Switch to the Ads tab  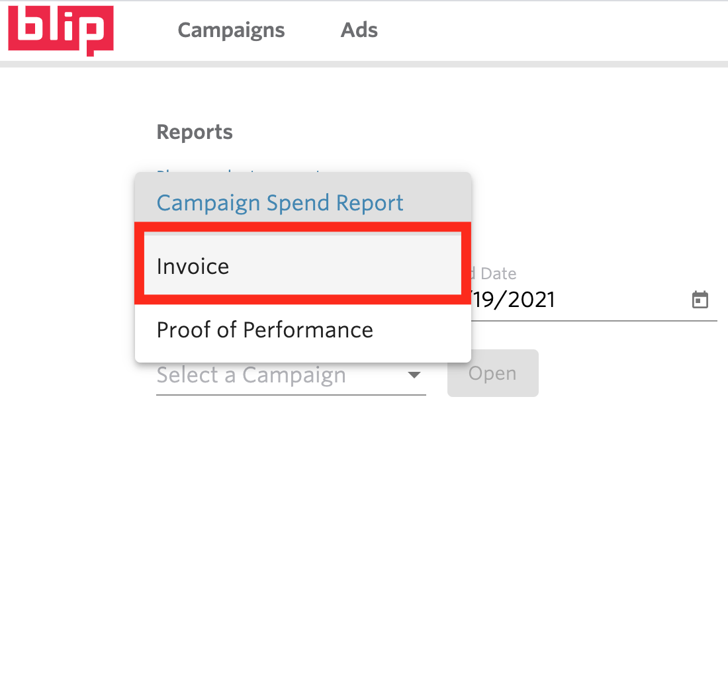tap(359, 30)
